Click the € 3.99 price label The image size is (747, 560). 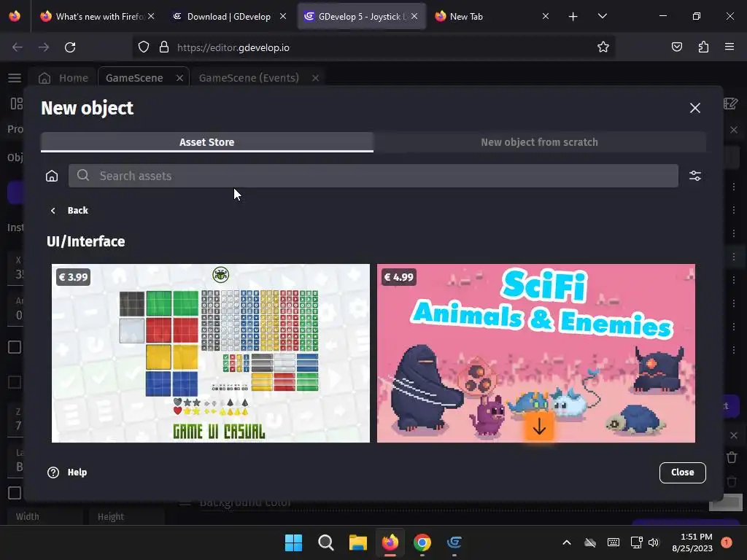click(x=74, y=277)
